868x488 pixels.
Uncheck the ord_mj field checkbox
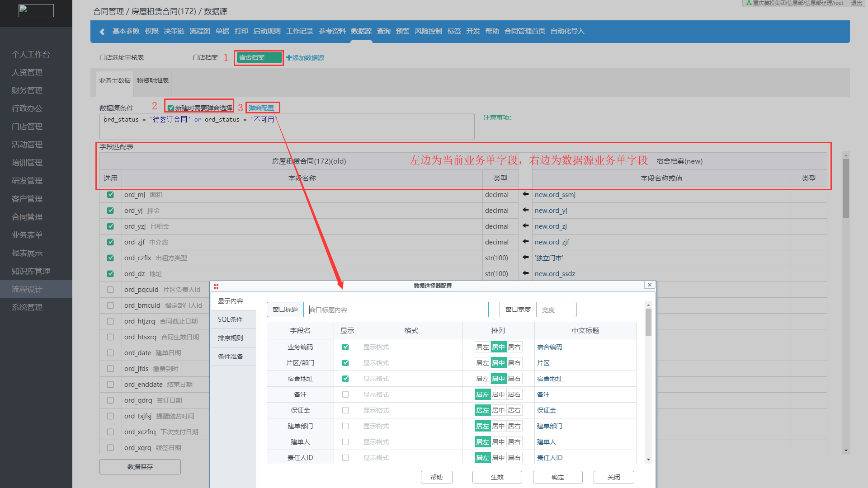tap(110, 195)
